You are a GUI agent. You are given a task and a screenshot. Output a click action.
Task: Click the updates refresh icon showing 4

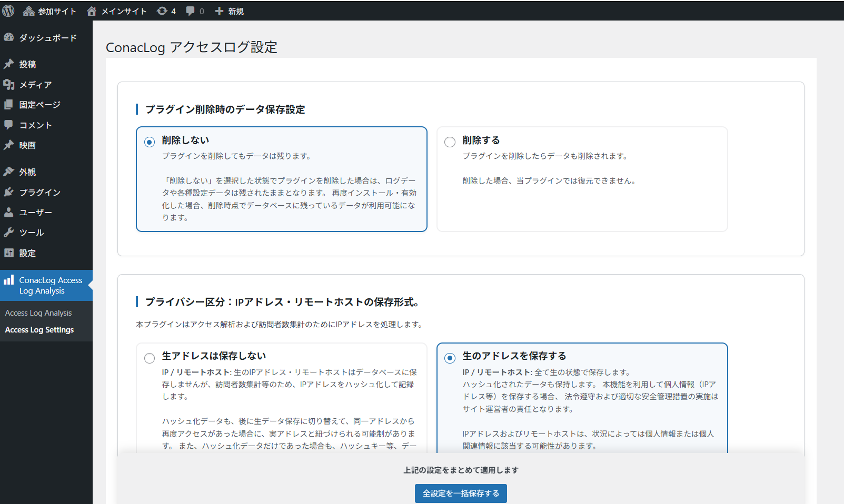click(162, 11)
